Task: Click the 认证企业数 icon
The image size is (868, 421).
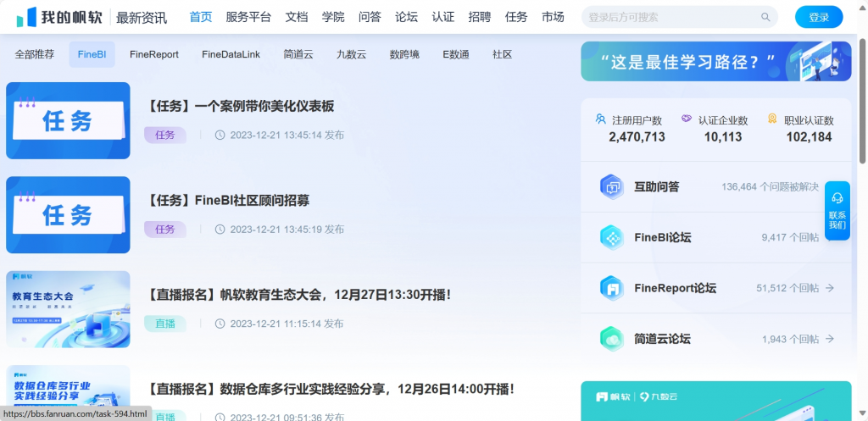Action: tap(687, 119)
